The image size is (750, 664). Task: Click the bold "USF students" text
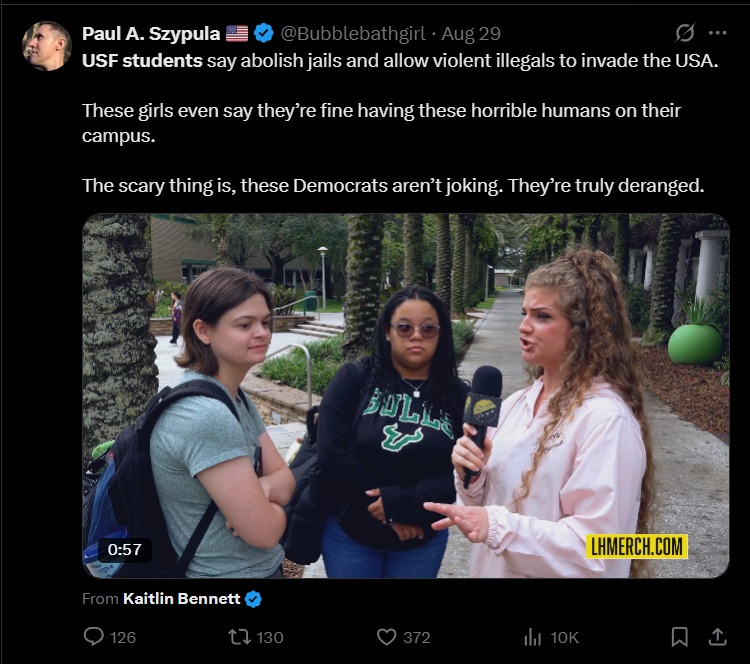[142, 61]
